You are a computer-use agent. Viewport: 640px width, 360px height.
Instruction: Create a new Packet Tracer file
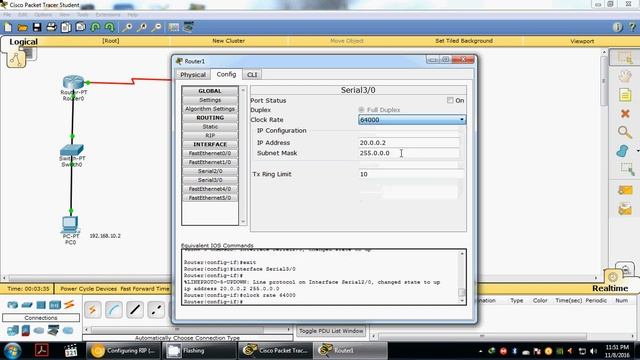click(8, 27)
